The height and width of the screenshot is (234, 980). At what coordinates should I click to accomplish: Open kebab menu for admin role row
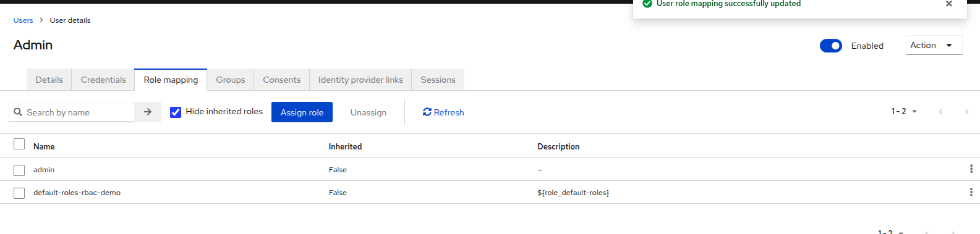pos(971,169)
